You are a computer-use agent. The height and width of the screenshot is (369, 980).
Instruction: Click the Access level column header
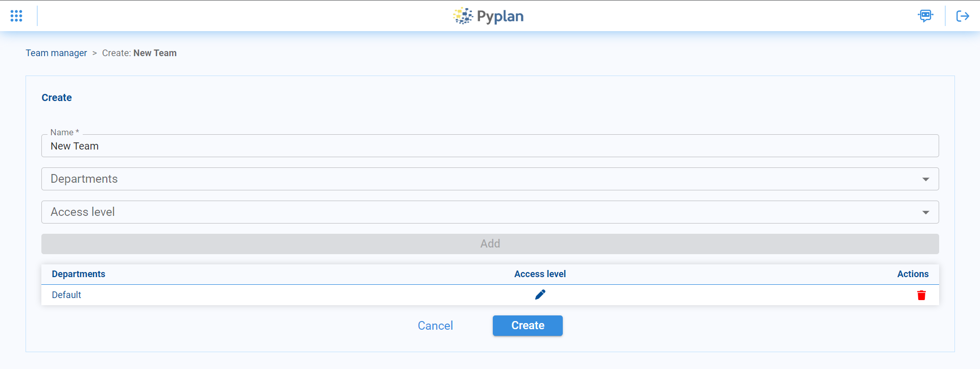540,274
